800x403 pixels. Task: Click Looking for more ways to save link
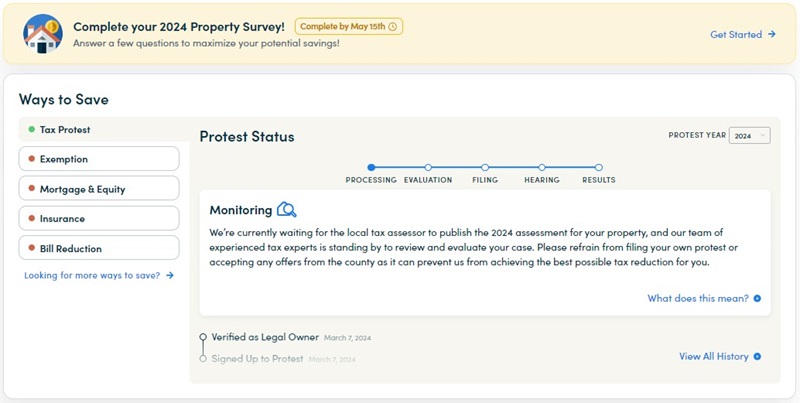98,275
